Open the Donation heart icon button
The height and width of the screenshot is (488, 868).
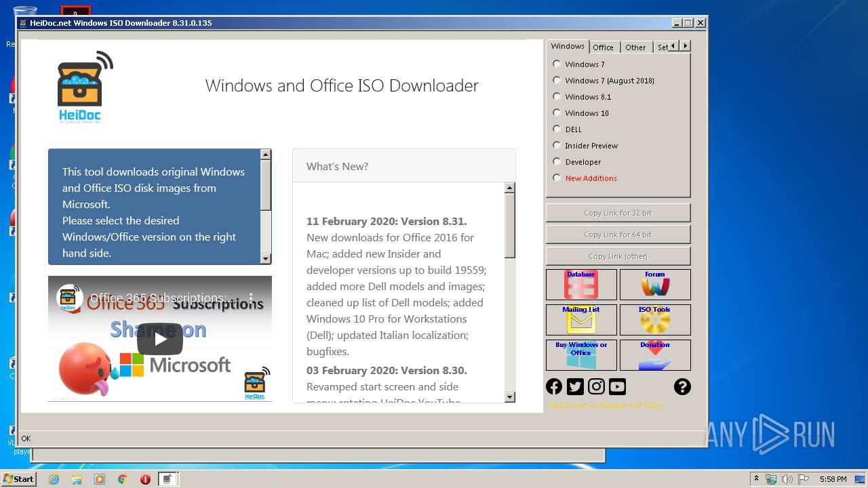(655, 355)
